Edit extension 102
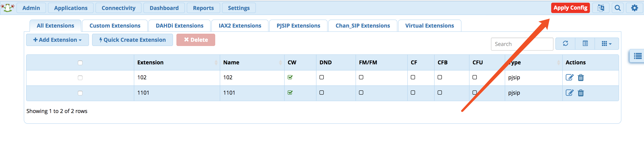This screenshot has width=644, height=154. [x=570, y=77]
